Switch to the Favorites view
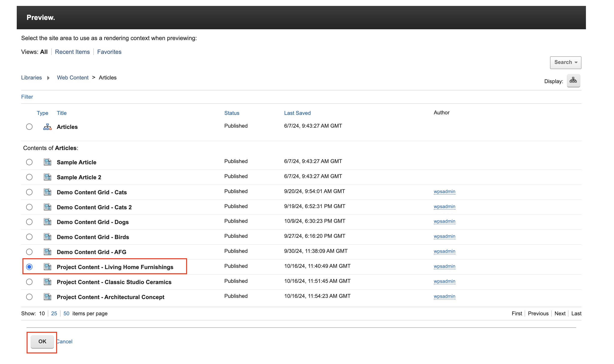 [109, 52]
